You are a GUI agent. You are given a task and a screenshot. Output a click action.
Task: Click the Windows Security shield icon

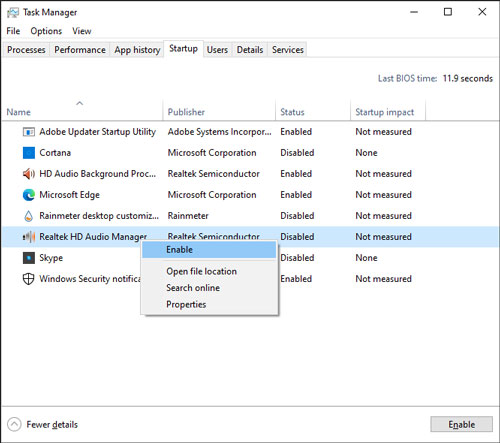point(29,279)
